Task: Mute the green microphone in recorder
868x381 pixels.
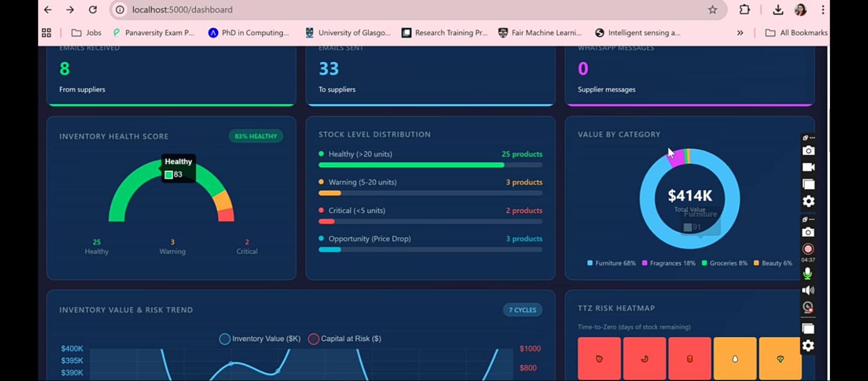Action: coord(807,274)
